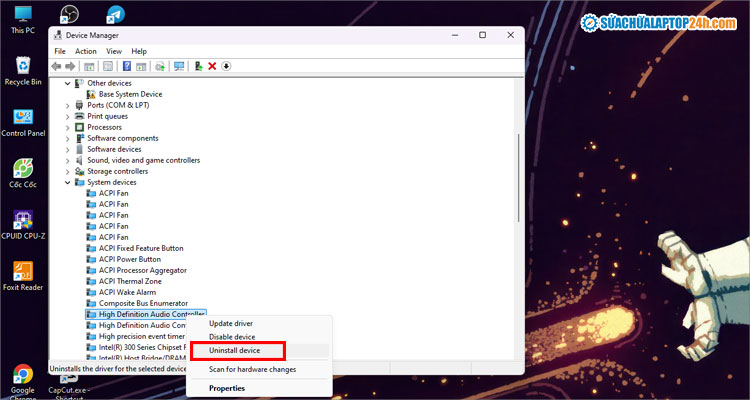Launch CPUID CPU-Z desktop shortcut

point(23,225)
